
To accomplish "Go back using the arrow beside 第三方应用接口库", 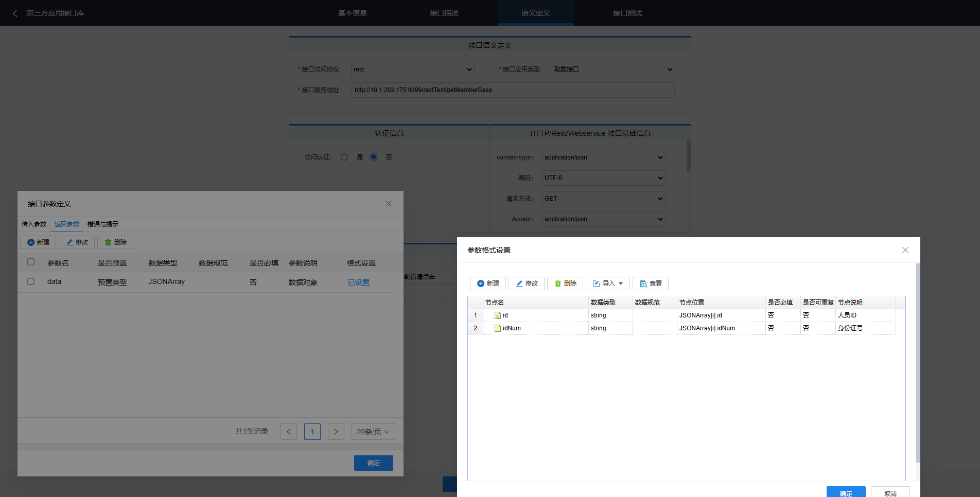I will [15, 13].
